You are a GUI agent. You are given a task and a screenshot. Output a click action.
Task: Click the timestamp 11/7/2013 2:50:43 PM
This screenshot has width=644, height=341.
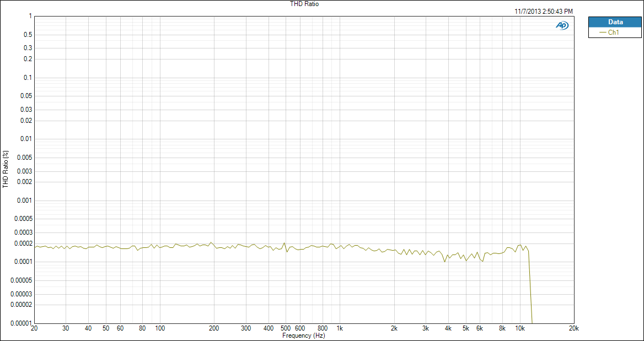544,12
